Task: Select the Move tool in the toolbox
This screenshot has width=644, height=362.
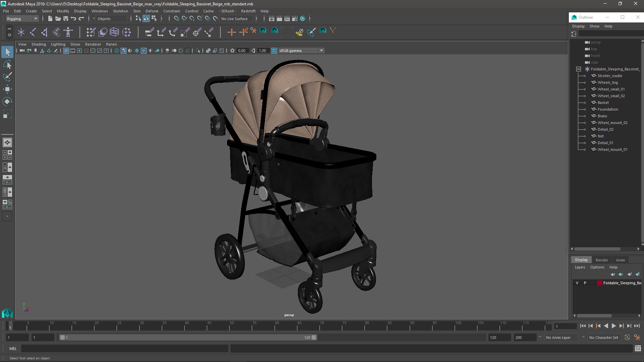Action: click(7, 89)
